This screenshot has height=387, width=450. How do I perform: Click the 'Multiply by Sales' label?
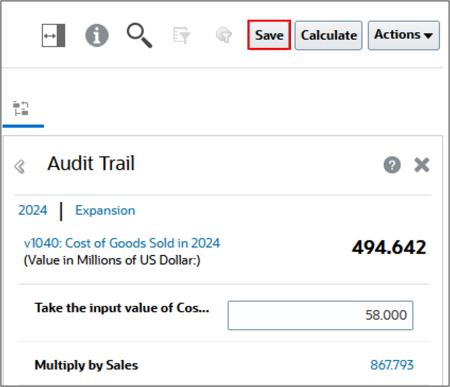(x=86, y=365)
